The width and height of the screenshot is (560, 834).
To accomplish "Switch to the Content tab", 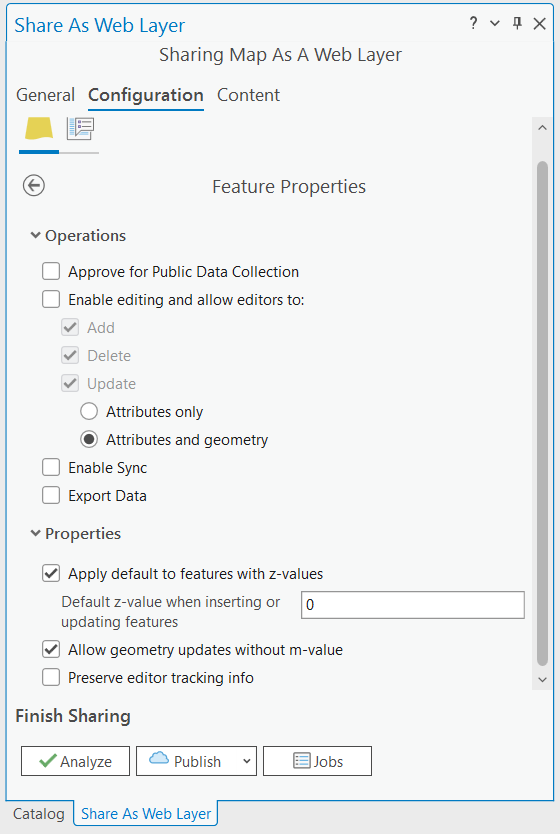I will [248, 95].
